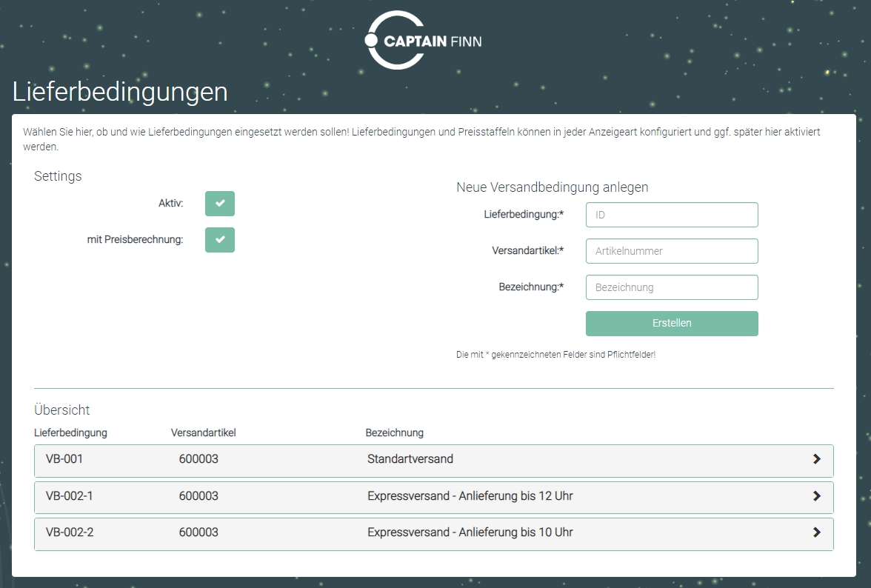871x588 pixels.
Task: Disable the mit Preisberechnung checkbox
Action: tap(219, 240)
